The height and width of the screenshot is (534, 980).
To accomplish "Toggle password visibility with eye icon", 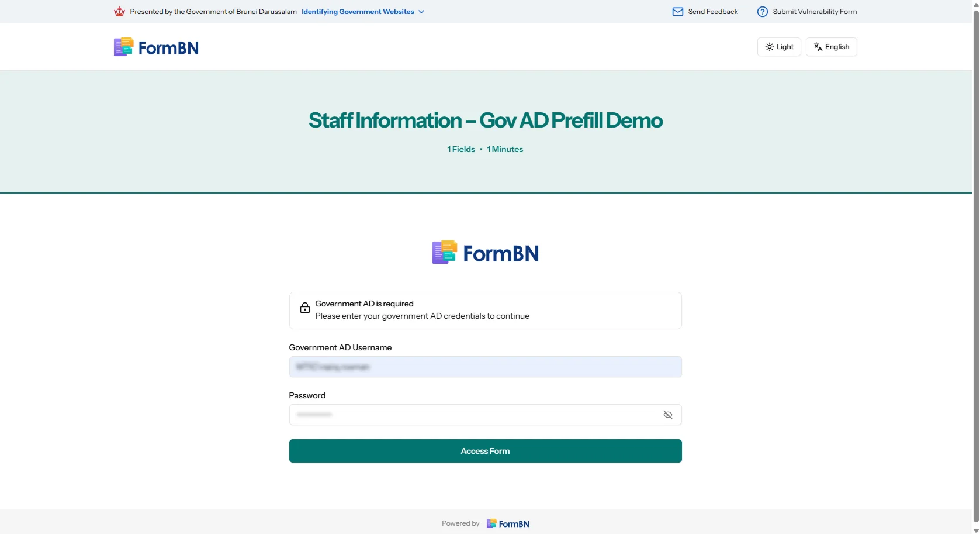I will point(667,415).
